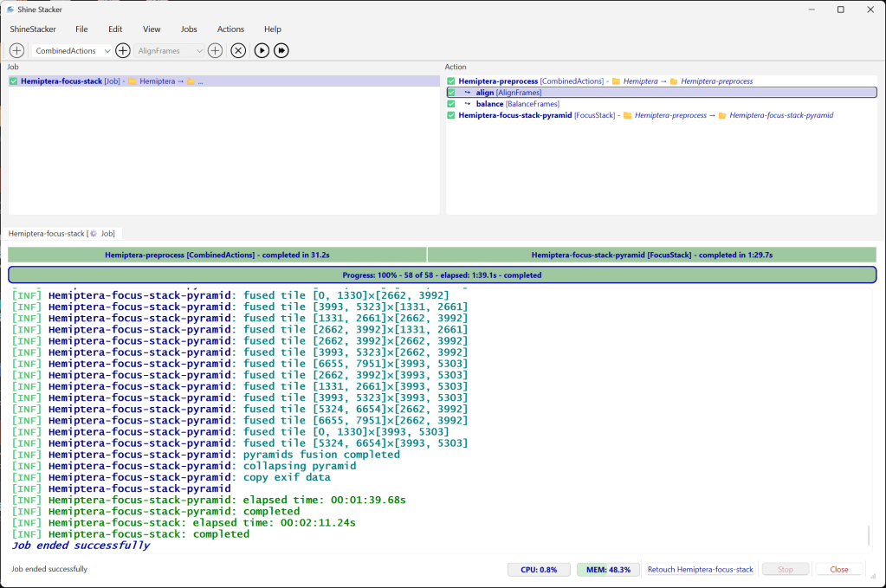The width and height of the screenshot is (886, 588).
Task: Toggle the Hemiptera-focus-stack job checkbox
Action: coord(14,81)
